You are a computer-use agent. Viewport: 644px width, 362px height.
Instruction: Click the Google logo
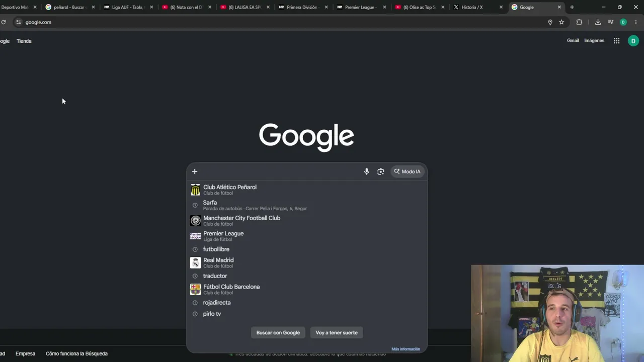(x=306, y=137)
